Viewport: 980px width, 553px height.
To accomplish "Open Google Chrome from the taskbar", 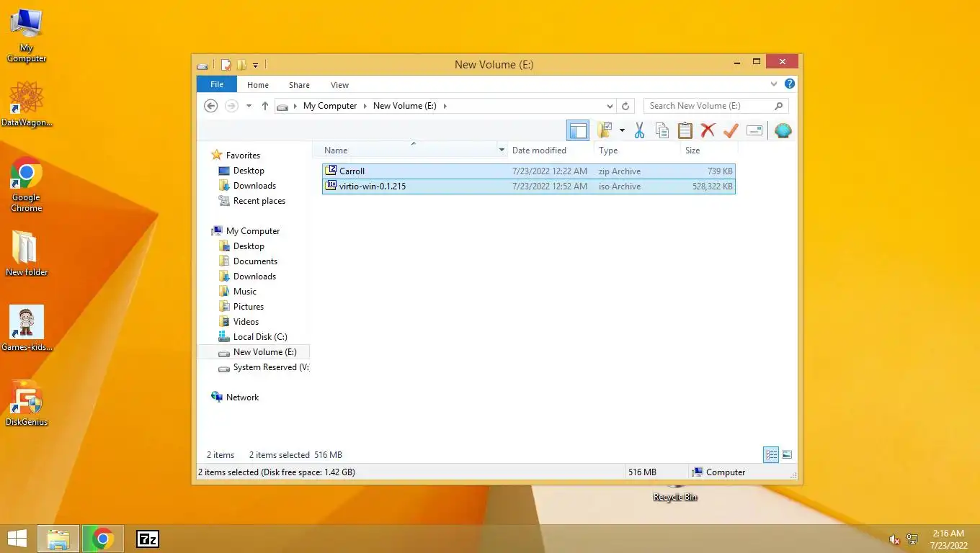I will tap(103, 539).
